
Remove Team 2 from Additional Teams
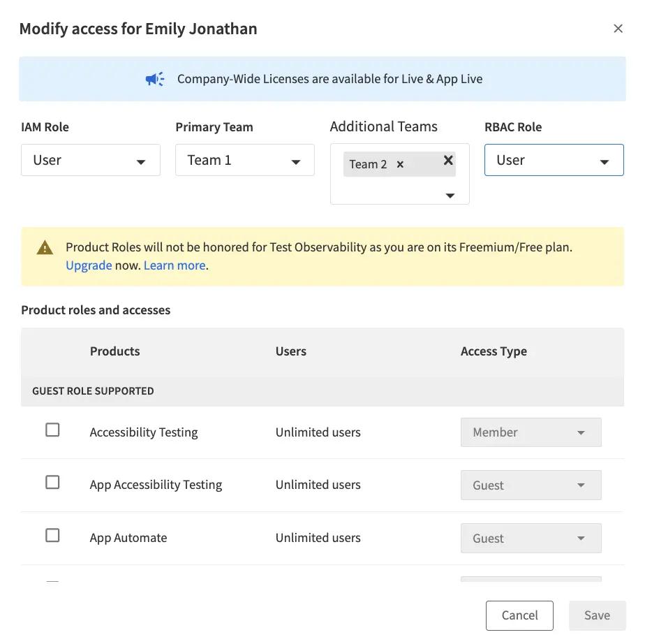click(x=399, y=165)
